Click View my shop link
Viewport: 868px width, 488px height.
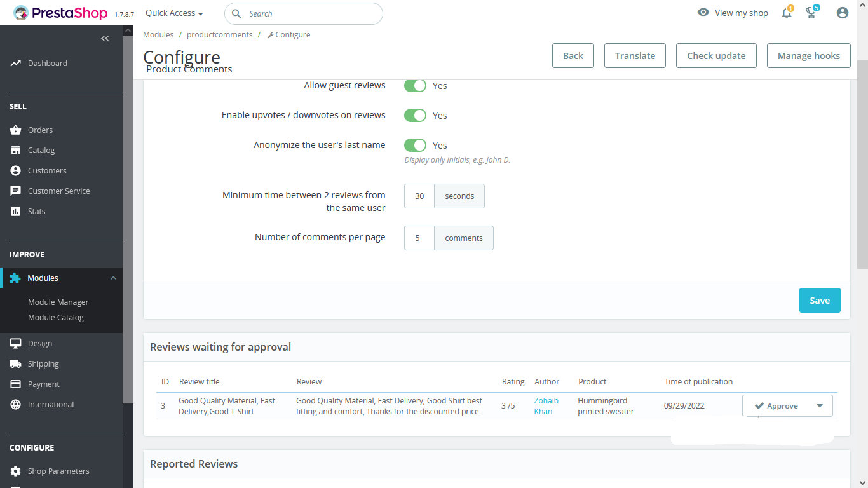742,13
